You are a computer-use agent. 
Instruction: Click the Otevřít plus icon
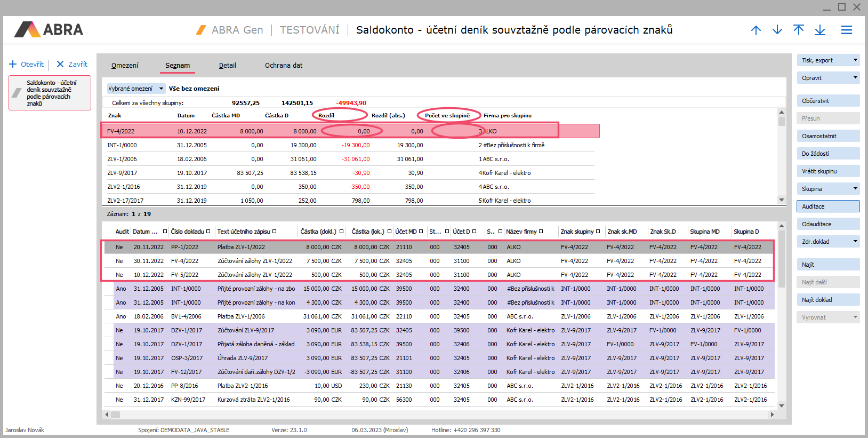point(13,64)
